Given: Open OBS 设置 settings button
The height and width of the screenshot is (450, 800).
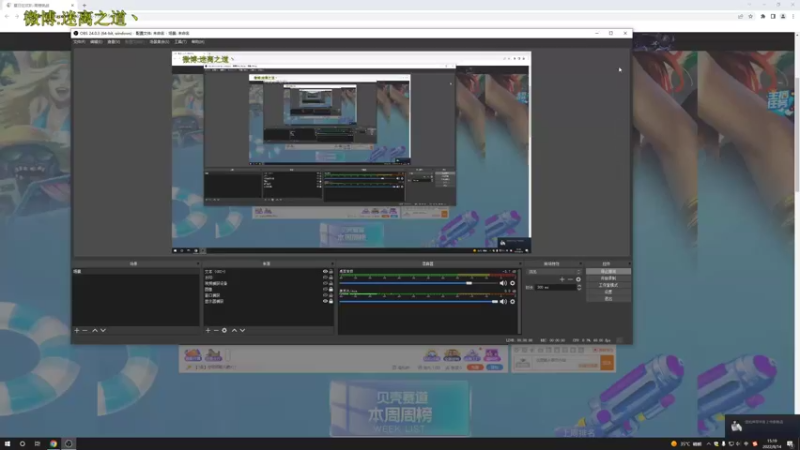Looking at the screenshot, I should [x=608, y=292].
